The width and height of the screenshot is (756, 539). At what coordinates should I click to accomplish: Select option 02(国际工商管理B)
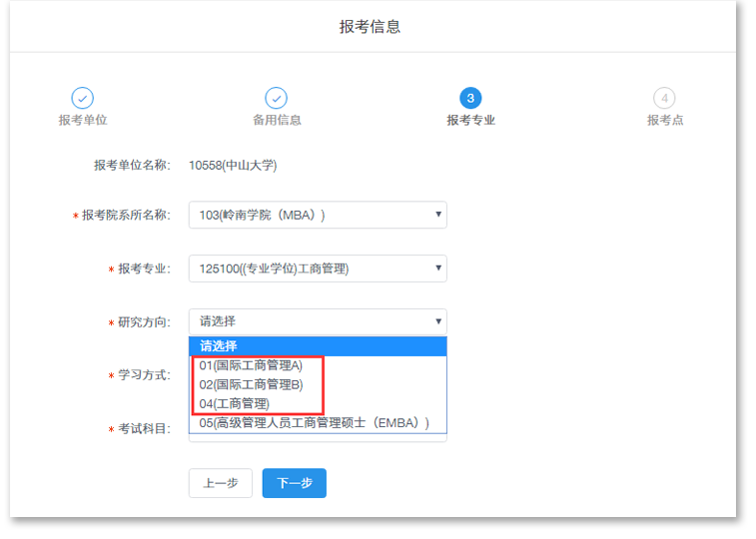(251, 384)
